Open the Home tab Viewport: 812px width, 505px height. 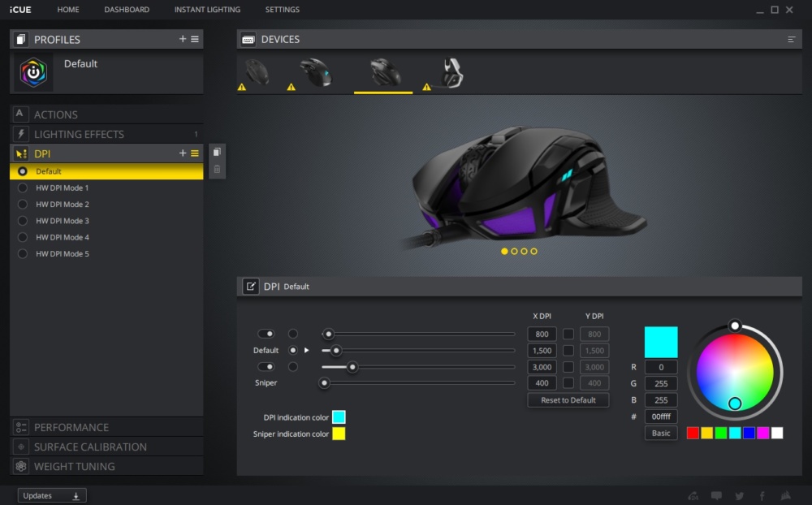[x=68, y=9]
